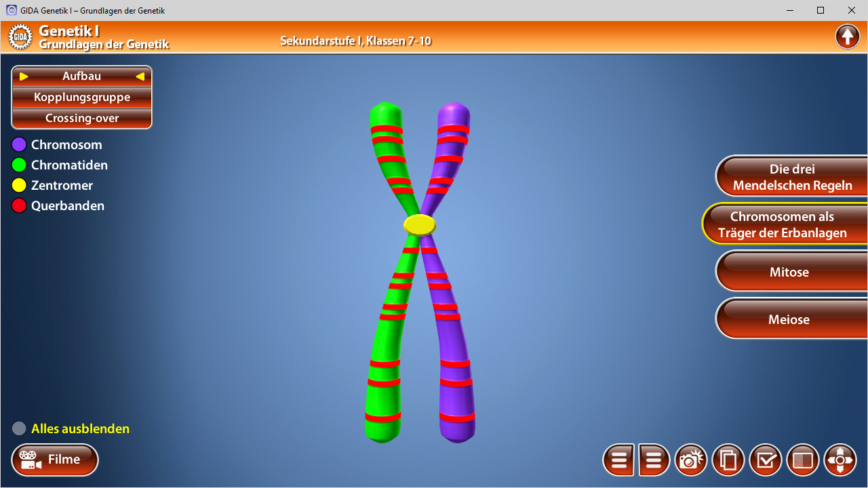Image resolution: width=868 pixels, height=488 pixels.
Task: Open the copy/duplicate pages icon
Action: tap(728, 460)
